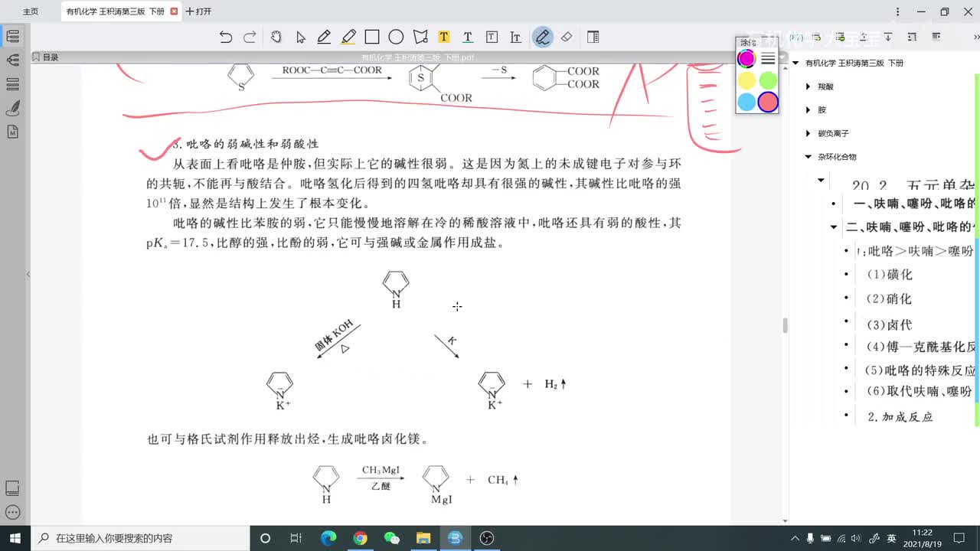Image resolution: width=980 pixels, height=551 pixels.
Task: Open Task View on the taskbar
Action: coord(296,538)
